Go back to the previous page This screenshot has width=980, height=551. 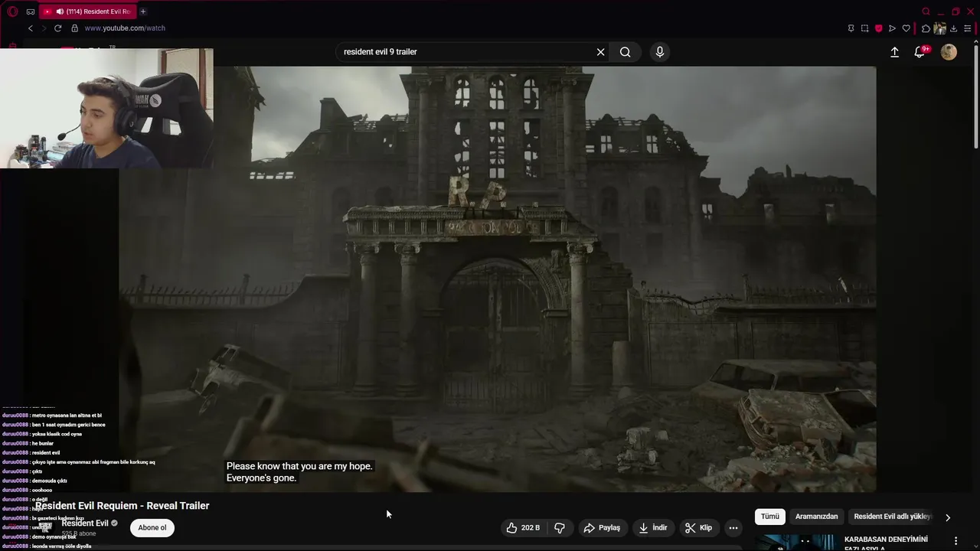point(31,28)
